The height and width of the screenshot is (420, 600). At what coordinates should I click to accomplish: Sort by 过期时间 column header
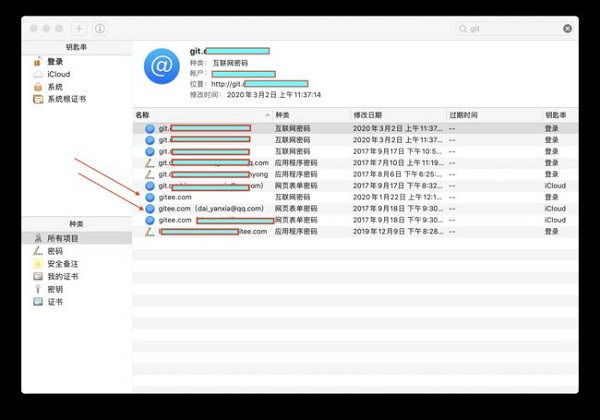pos(492,115)
